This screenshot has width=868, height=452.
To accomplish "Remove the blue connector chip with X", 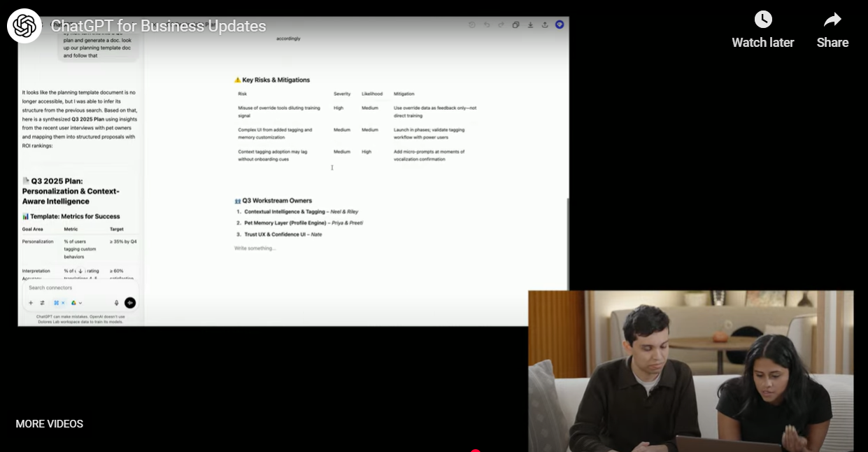I will [62, 303].
